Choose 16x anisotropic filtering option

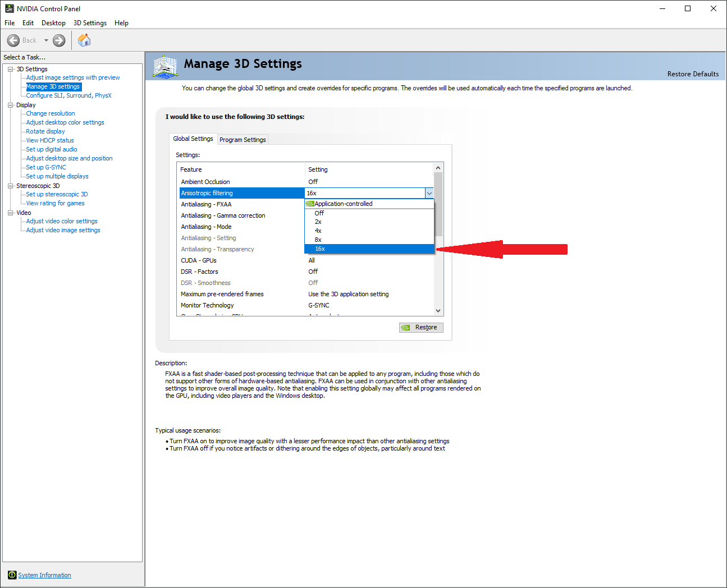(x=369, y=249)
